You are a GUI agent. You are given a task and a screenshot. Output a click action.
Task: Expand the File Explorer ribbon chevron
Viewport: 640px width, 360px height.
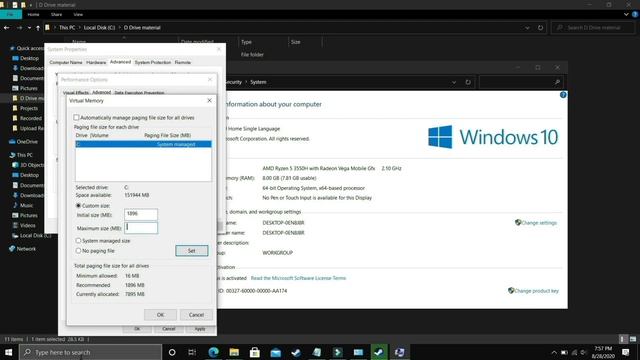[x=627, y=14]
